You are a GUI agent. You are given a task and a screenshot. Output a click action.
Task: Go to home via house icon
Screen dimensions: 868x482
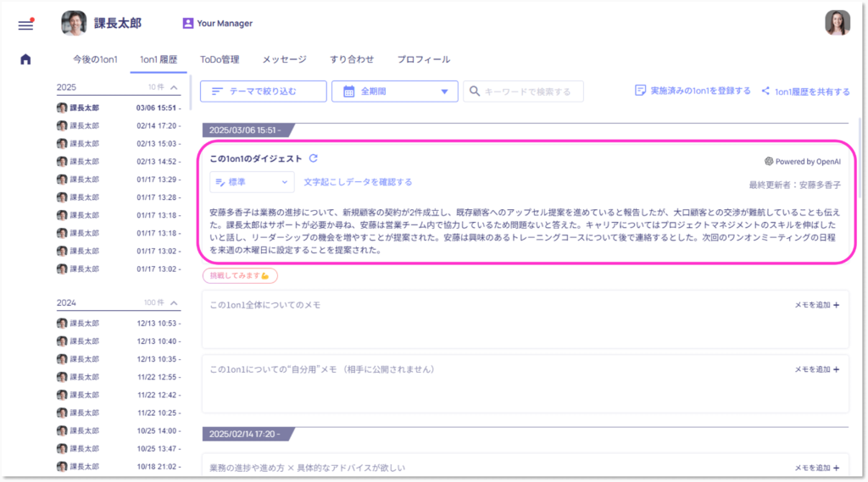point(25,59)
